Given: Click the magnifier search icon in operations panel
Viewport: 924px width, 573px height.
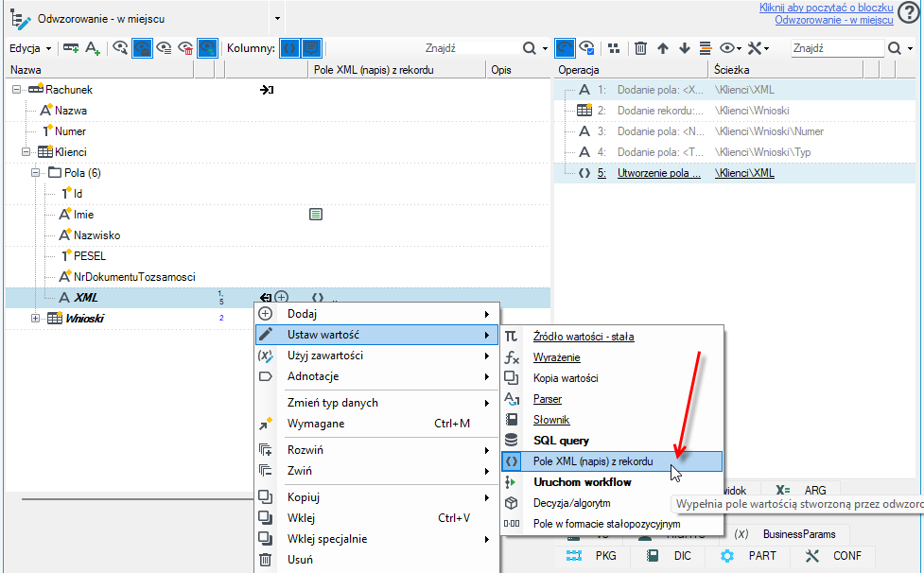Looking at the screenshot, I should pyautogui.click(x=895, y=48).
